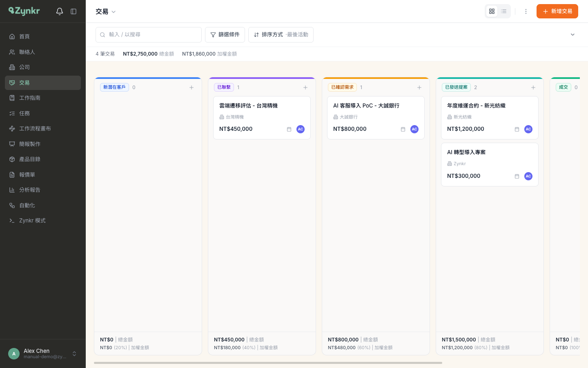Click AC avatar on AI 轉型導入專案 card
The width and height of the screenshot is (588, 368).
[528, 176]
